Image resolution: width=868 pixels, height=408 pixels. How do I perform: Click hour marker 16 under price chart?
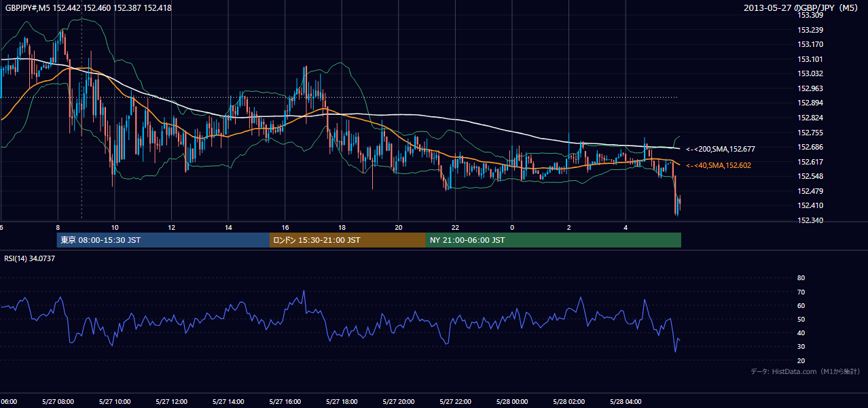click(x=285, y=228)
